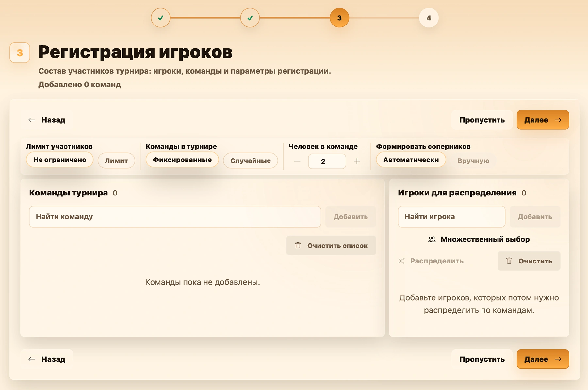Click 'Добавить' next to player search

[535, 217]
